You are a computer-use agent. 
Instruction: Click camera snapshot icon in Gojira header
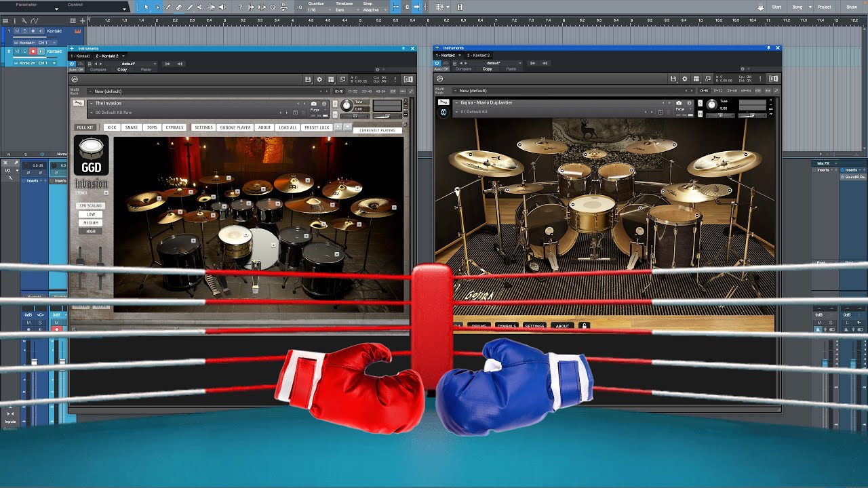pyautogui.click(x=679, y=103)
